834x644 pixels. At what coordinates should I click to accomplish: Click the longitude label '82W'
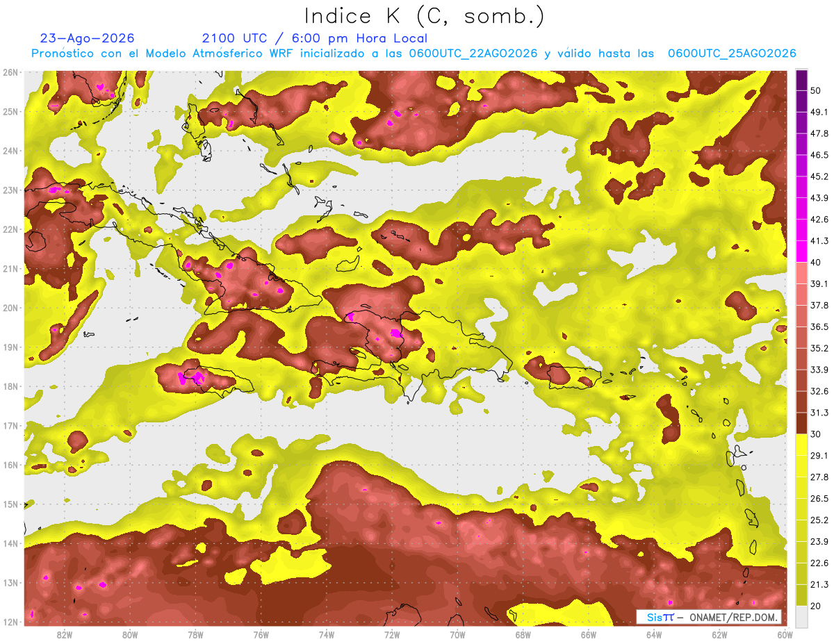[65, 635]
